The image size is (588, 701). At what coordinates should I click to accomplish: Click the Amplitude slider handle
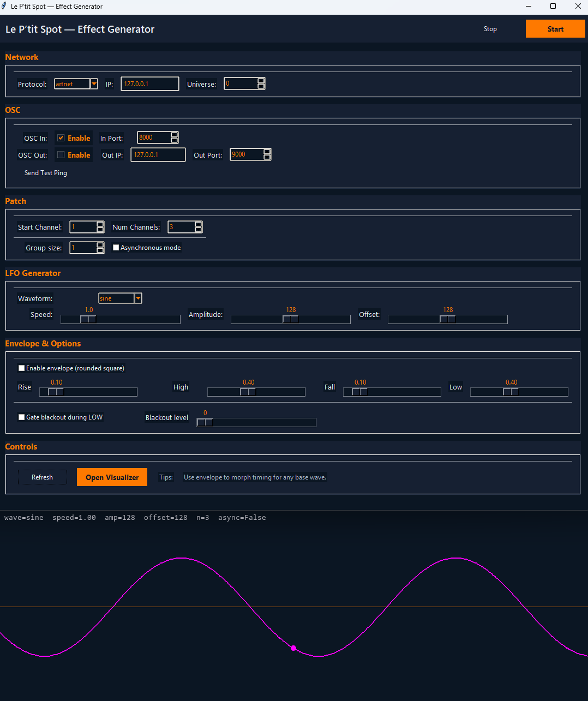pos(290,320)
